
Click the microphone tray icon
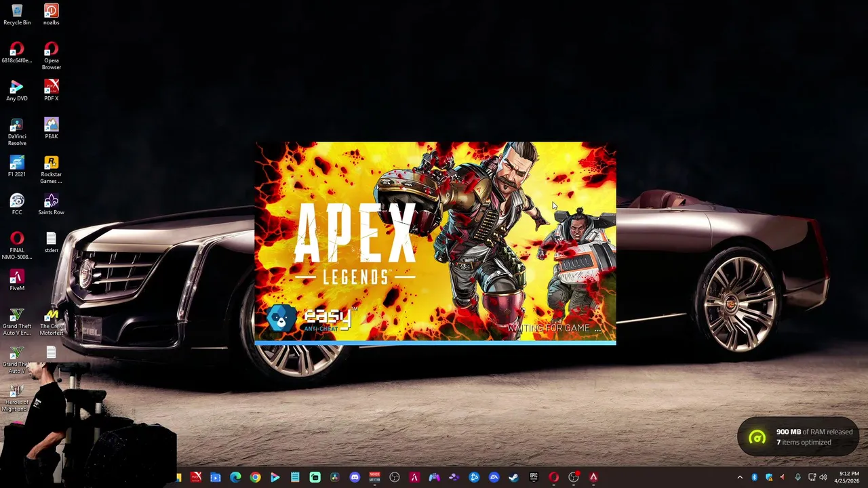pyautogui.click(x=797, y=477)
